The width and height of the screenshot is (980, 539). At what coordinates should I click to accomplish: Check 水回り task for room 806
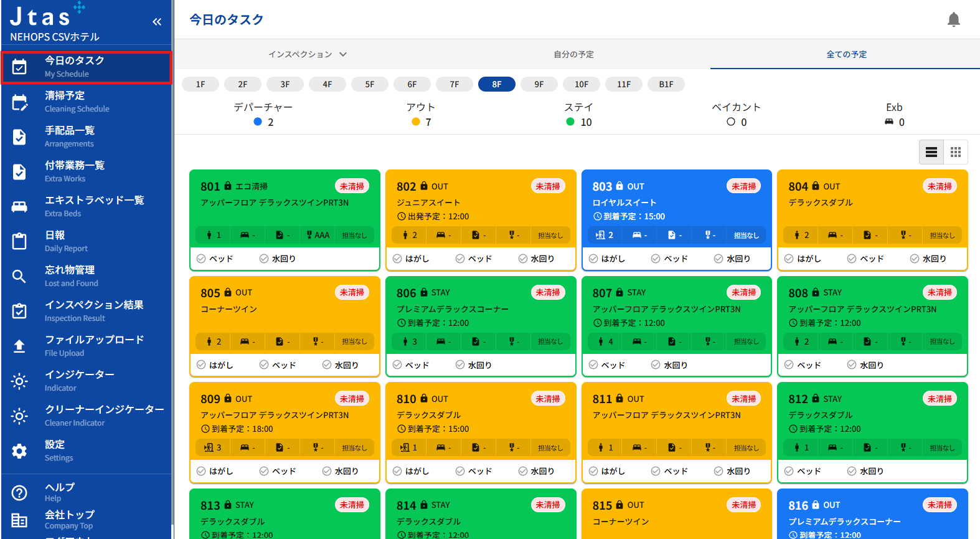[460, 365]
